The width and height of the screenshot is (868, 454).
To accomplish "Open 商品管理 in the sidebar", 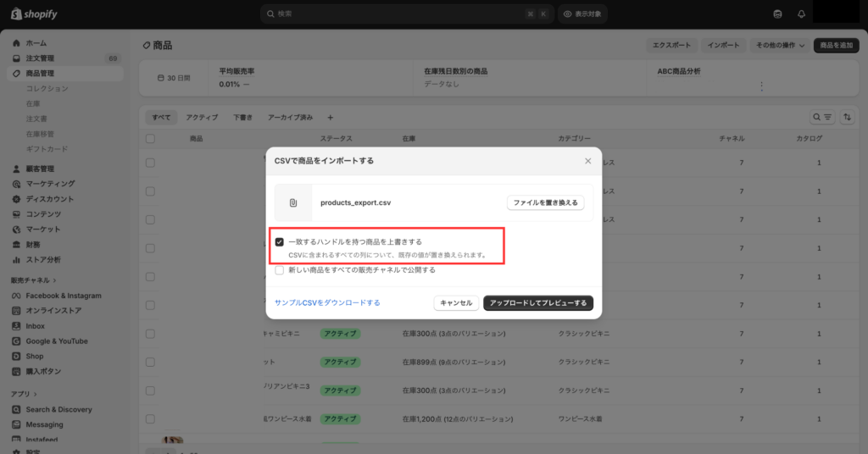I will pyautogui.click(x=64, y=74).
